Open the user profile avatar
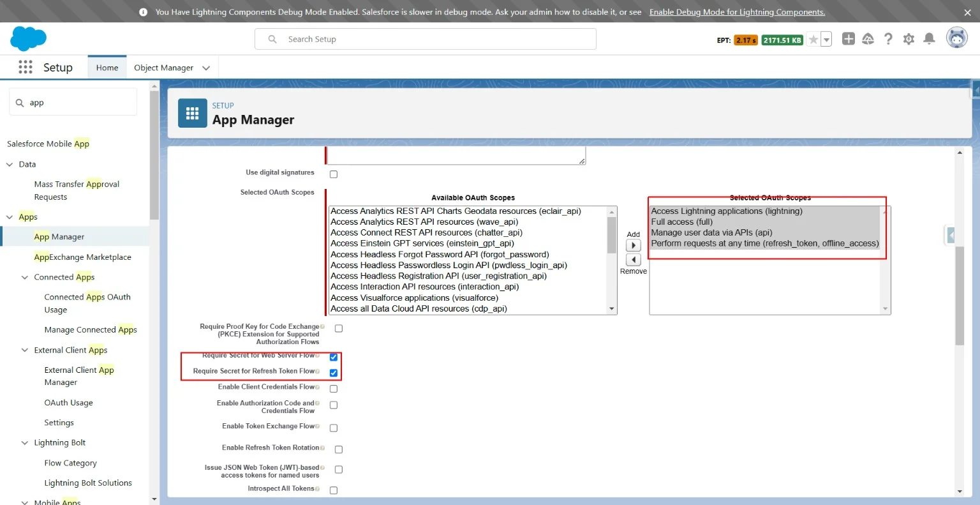Image resolution: width=980 pixels, height=505 pixels. pos(956,38)
